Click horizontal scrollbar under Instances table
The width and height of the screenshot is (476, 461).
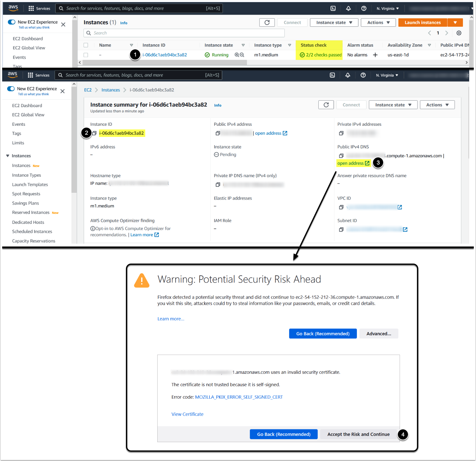coord(164,62)
